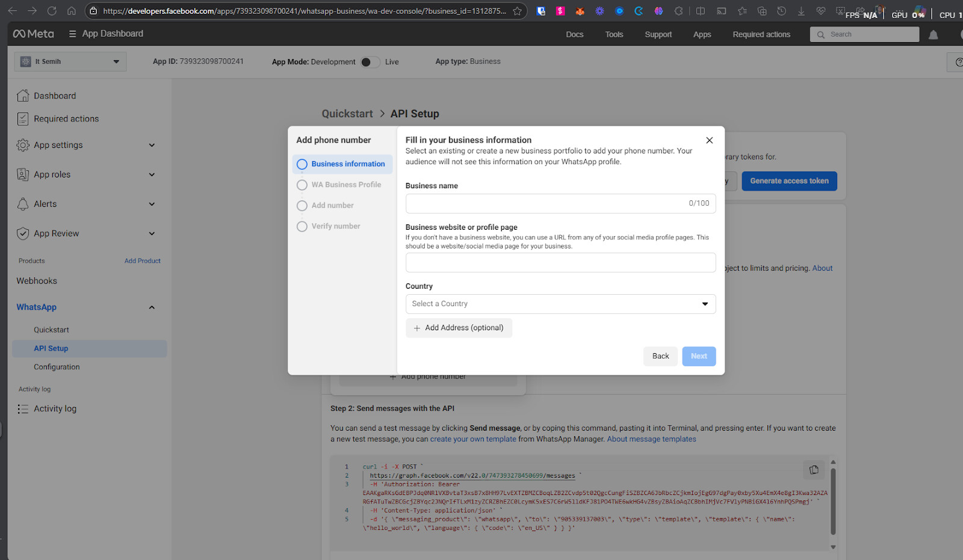
Task: Open Webhooks in the sidebar
Action: point(37,281)
